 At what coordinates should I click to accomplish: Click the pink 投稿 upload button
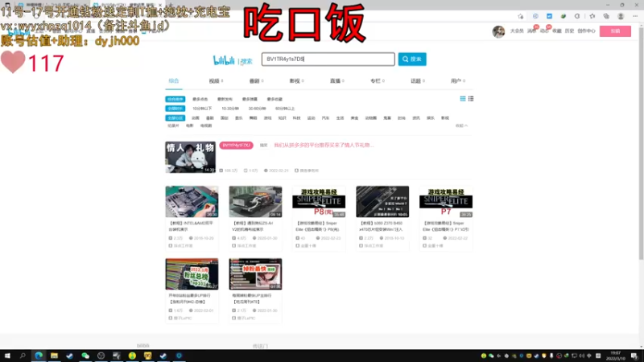(615, 31)
